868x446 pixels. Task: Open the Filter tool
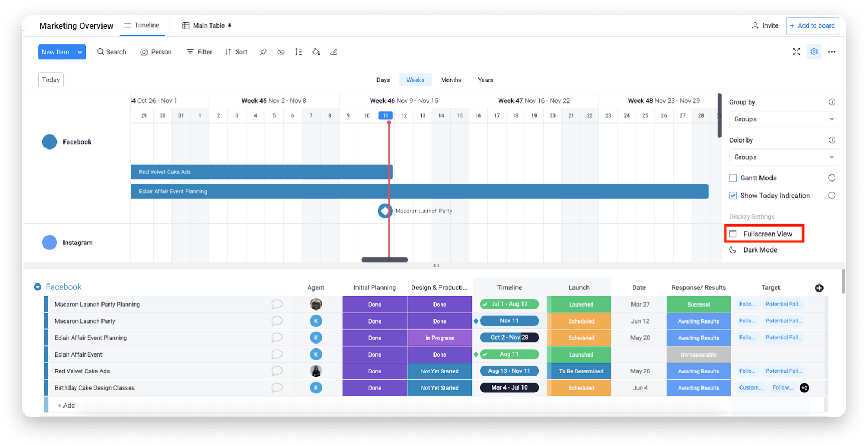[x=200, y=52]
